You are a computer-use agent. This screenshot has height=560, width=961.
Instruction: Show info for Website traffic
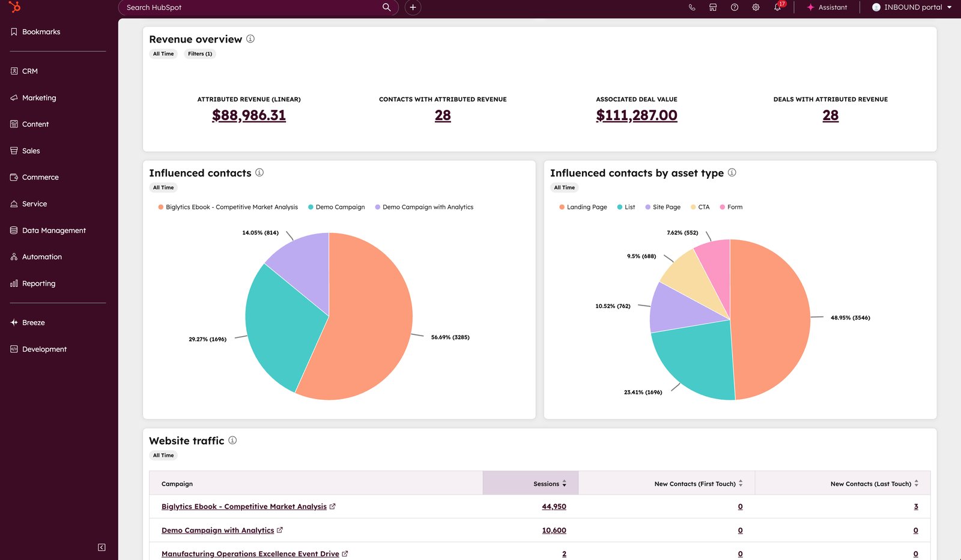232,440
